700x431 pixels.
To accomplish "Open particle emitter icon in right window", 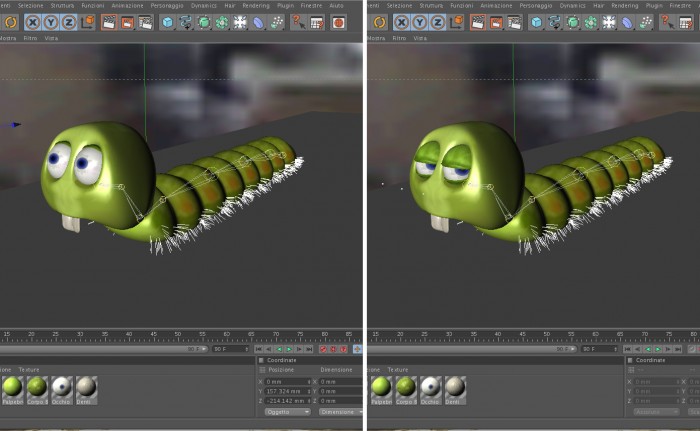I will 646,22.
